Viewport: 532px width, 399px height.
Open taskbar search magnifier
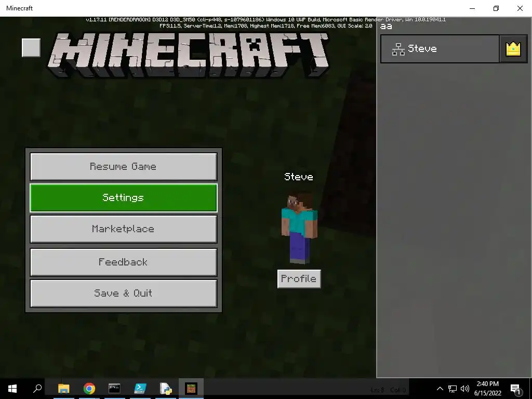click(x=37, y=389)
